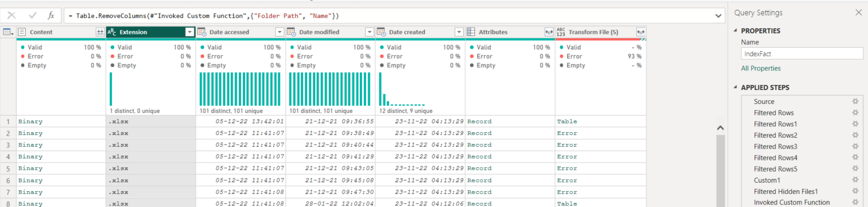868x207 pixels.
Task: Confirm the formula with the checkmark icon
Action: 32,16
